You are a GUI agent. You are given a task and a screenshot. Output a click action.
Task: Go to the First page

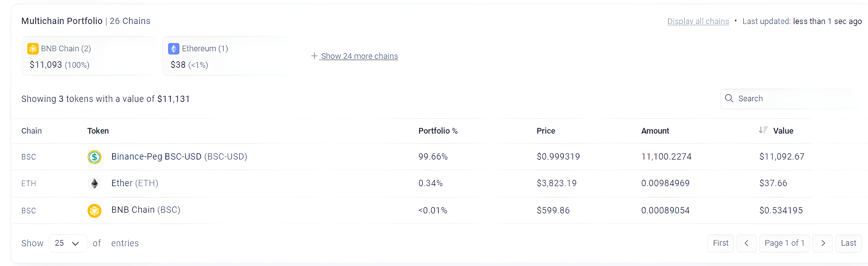pyautogui.click(x=720, y=243)
